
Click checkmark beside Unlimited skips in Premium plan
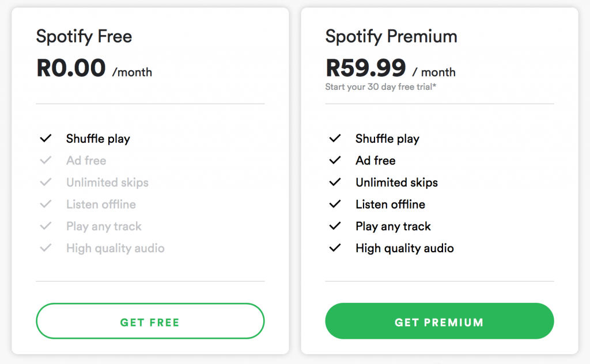(335, 183)
